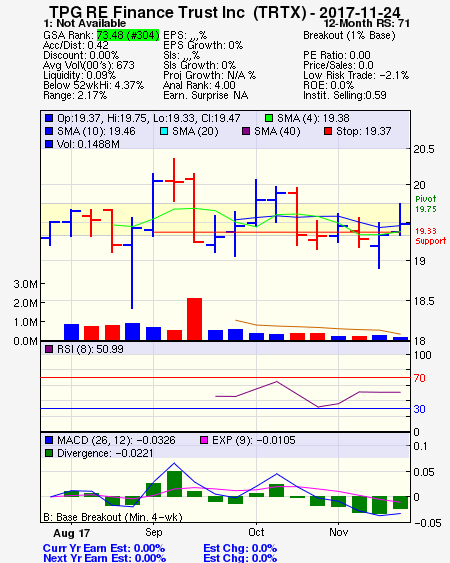Viewport: 450px width, 563px height.
Task: Click the blue SMA (10) legend swatch
Action: 49,131
